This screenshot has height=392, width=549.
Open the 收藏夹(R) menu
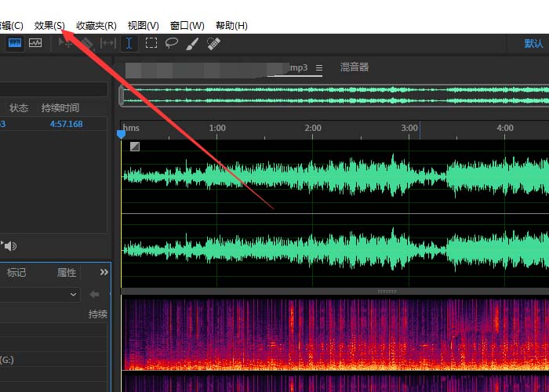96,26
